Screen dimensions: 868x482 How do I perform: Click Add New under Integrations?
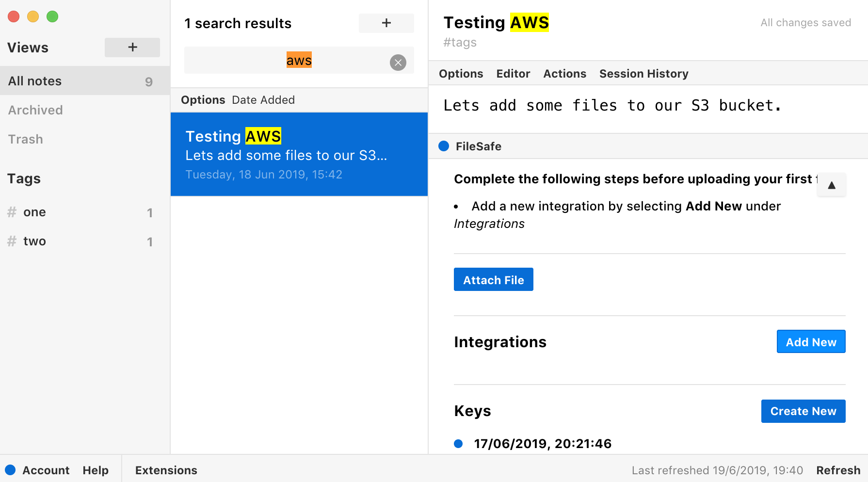(x=811, y=342)
